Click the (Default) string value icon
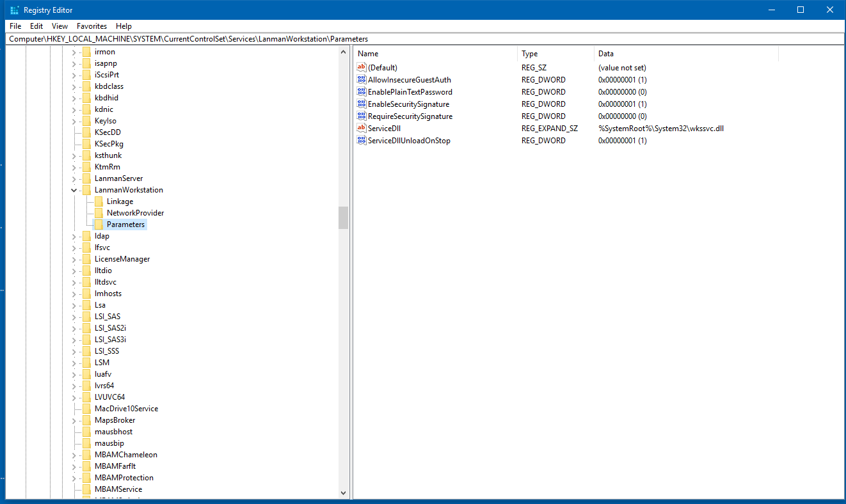The image size is (846, 504). (362, 68)
